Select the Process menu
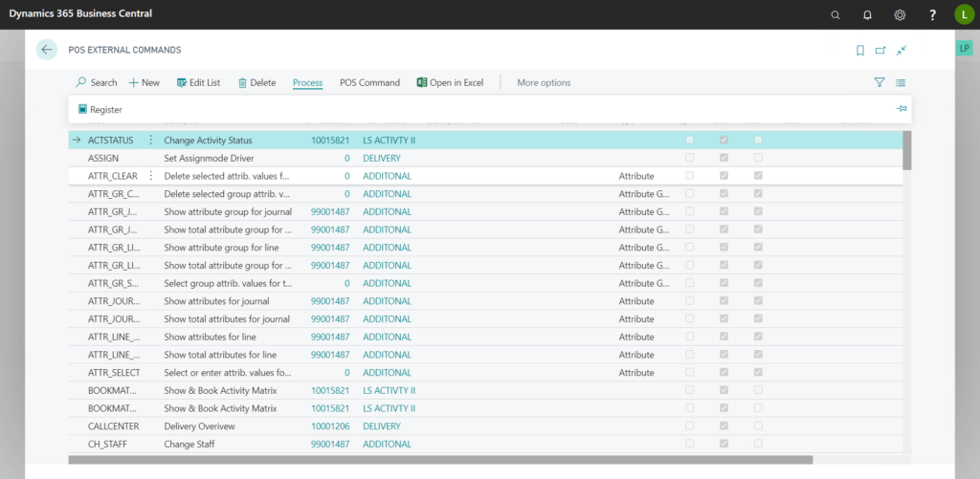 coord(307,82)
